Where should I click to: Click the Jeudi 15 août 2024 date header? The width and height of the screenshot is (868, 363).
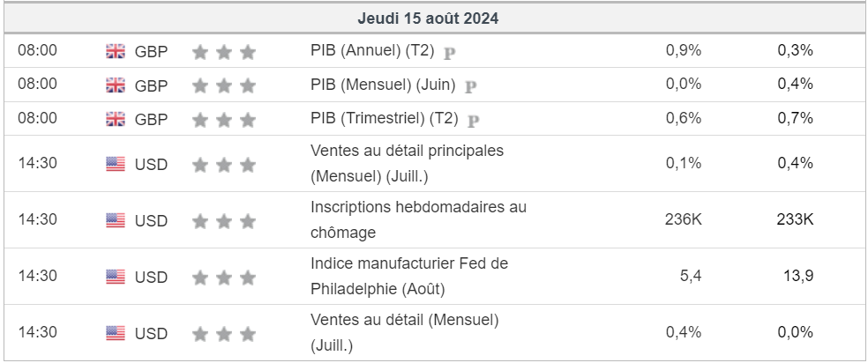click(433, 18)
